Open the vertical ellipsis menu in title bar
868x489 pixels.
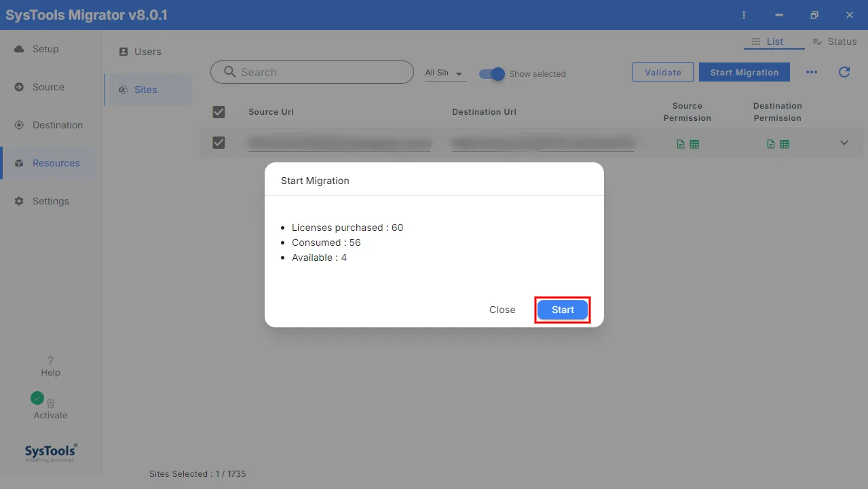coord(744,15)
